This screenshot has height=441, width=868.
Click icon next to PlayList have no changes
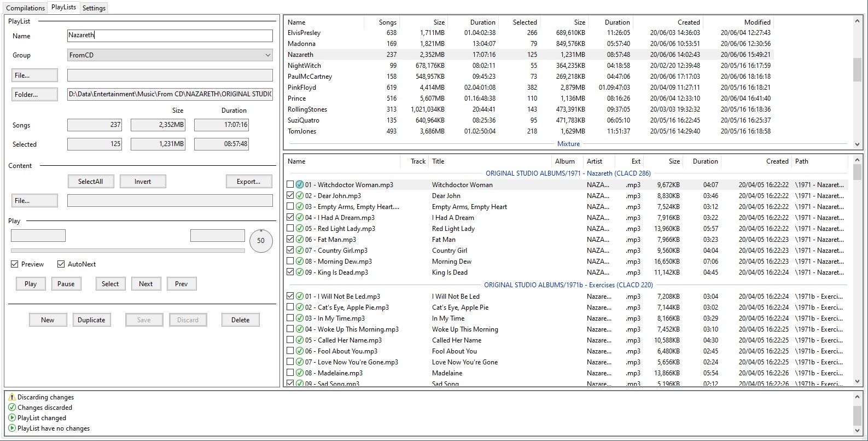click(12, 428)
